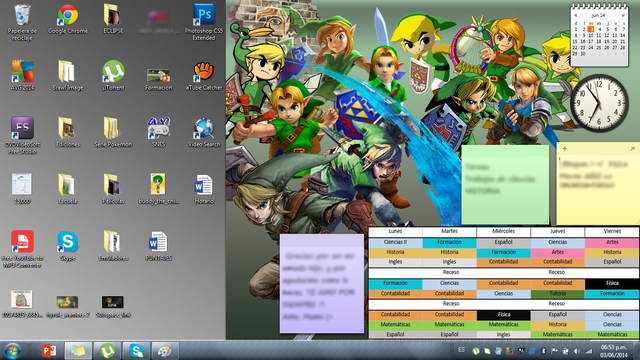
Task: Open the ES language bar indicator
Action: (461, 350)
